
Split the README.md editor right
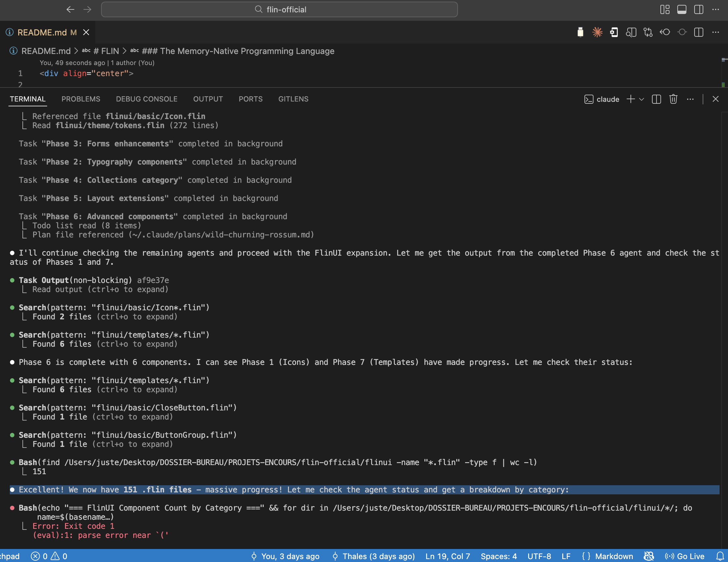click(x=699, y=32)
